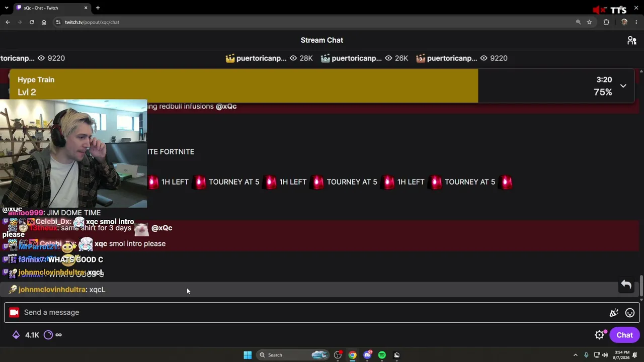The height and width of the screenshot is (362, 644).
Task: Click the @xQc mention after redbull infusions
Action: (226, 106)
